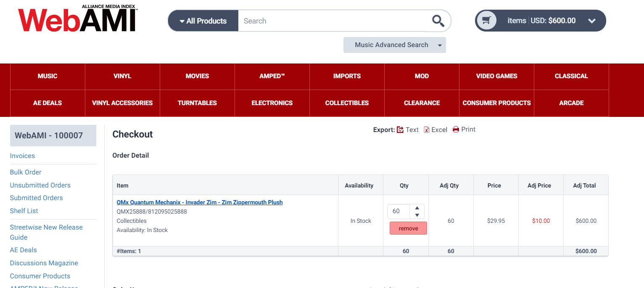Remove the Zim Zippermouth Plush item
Screen dimensions: 644x288
point(408,228)
